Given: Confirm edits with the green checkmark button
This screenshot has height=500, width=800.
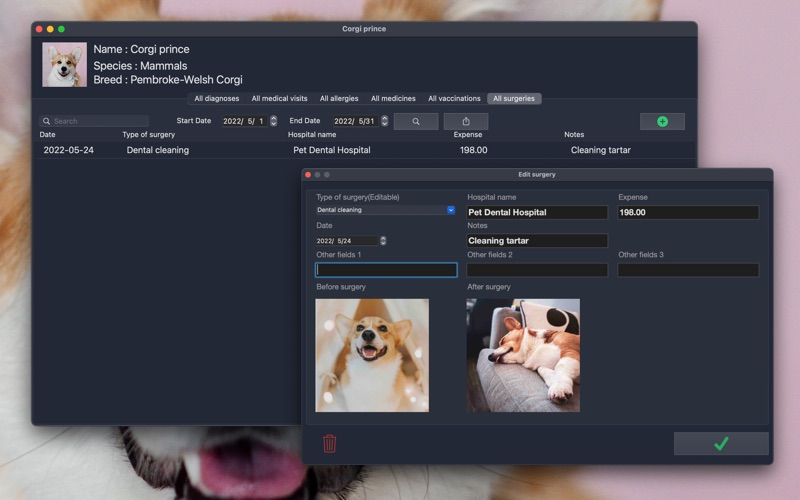Looking at the screenshot, I should 721,443.
